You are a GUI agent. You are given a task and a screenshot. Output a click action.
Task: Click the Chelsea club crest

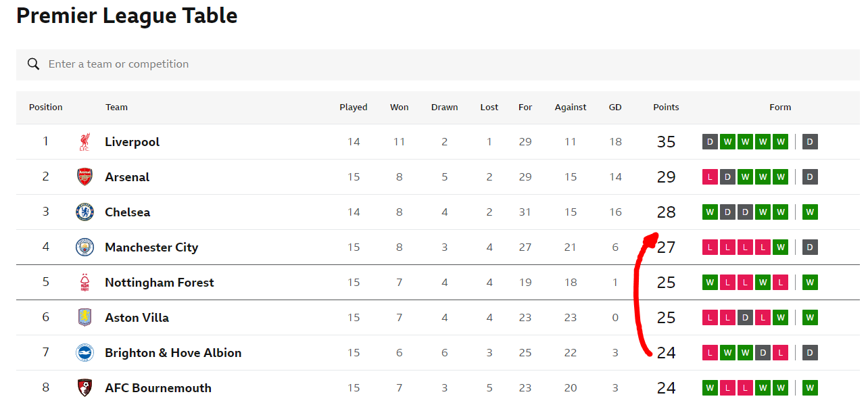(85, 212)
